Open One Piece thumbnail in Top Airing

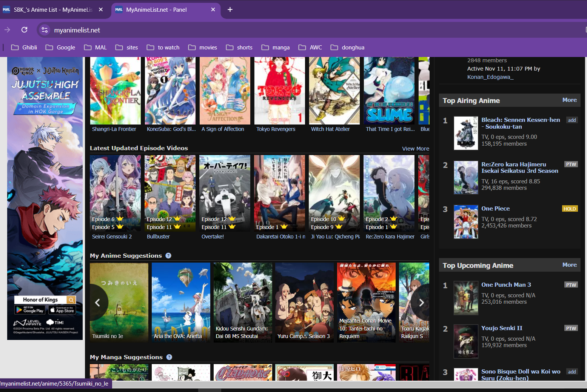point(466,221)
